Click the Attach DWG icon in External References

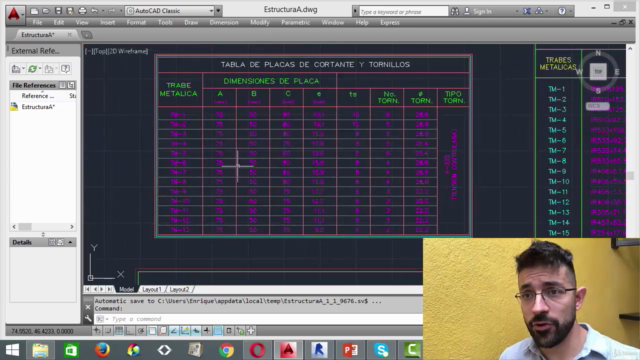tap(16, 69)
